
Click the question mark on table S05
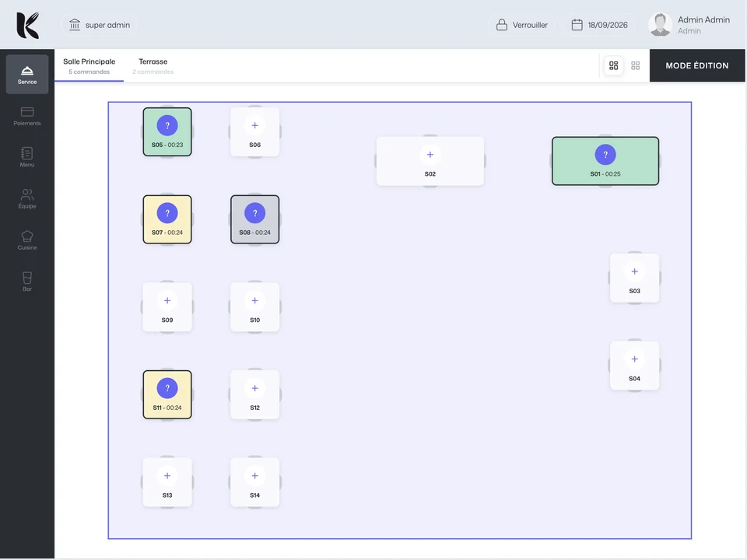click(167, 125)
